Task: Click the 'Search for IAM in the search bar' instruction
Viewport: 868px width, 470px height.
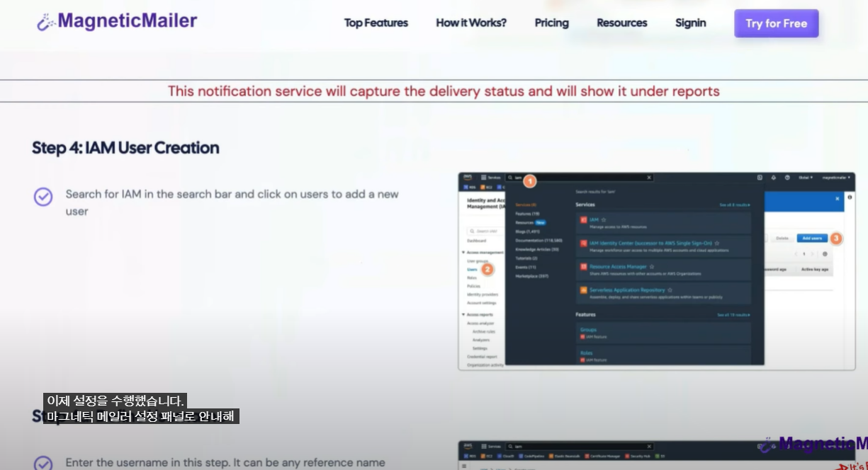Action: (232, 202)
